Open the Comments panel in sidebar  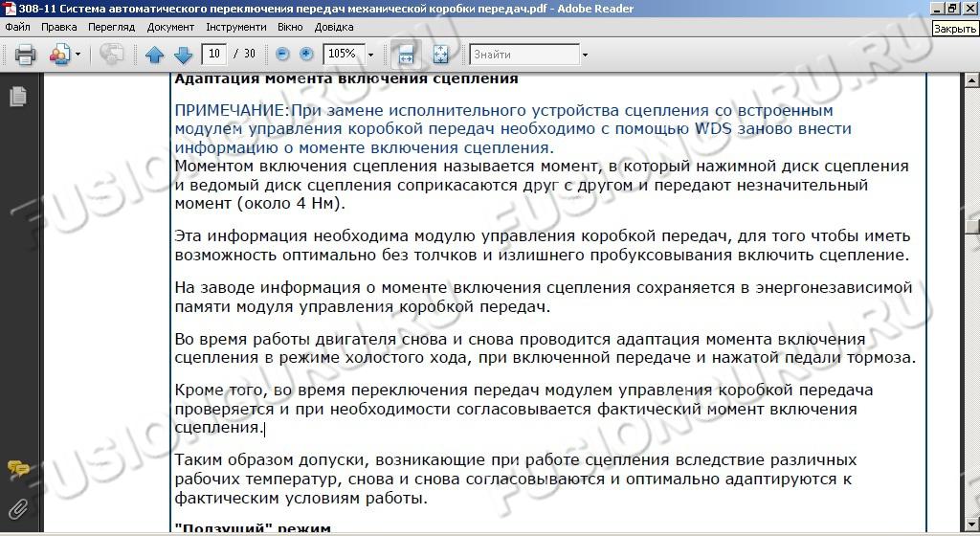18,469
